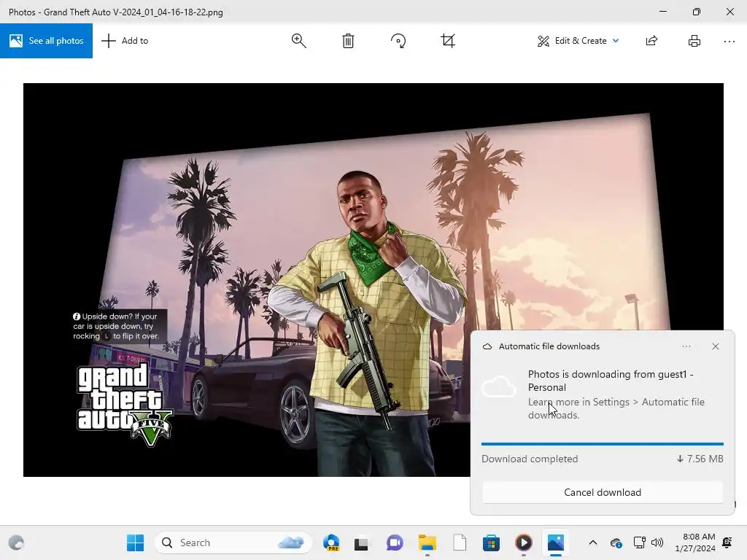
Task: Open the notification bell in taskbar
Action: [x=727, y=542]
